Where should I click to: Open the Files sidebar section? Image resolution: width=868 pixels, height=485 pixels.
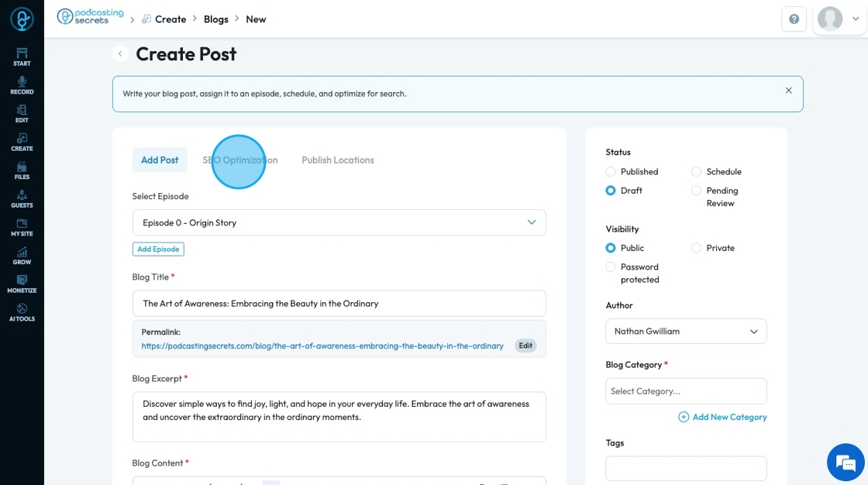(22, 170)
